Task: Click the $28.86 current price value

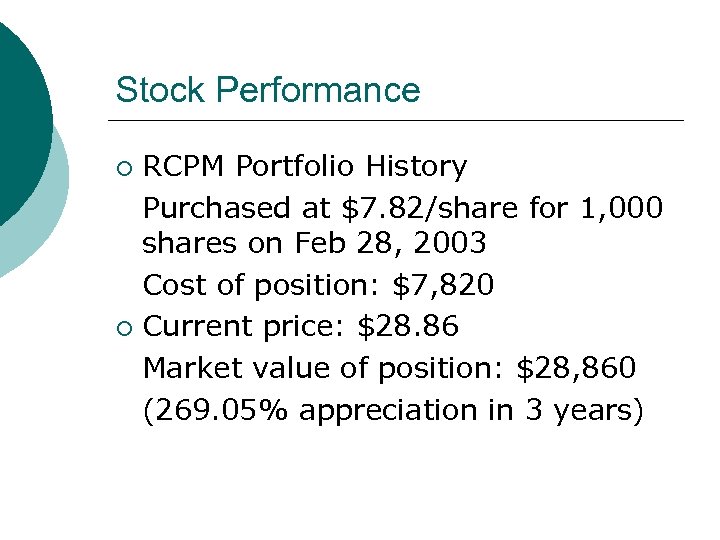Action: point(409,327)
